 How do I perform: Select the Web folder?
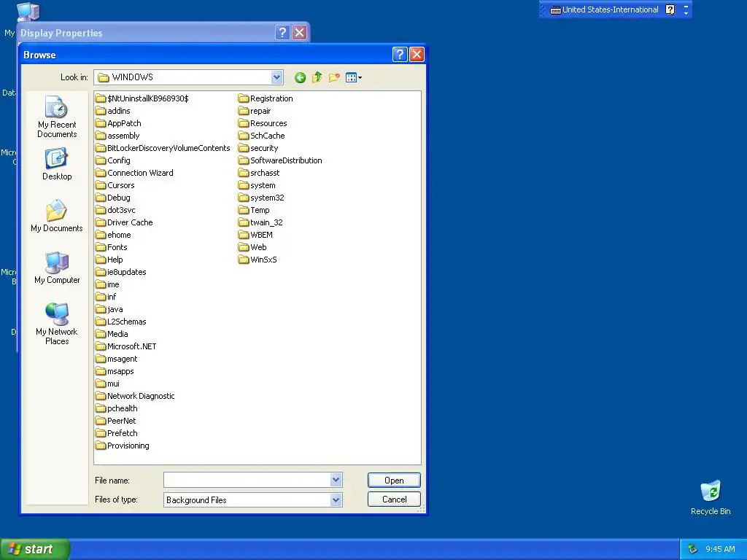click(252, 247)
